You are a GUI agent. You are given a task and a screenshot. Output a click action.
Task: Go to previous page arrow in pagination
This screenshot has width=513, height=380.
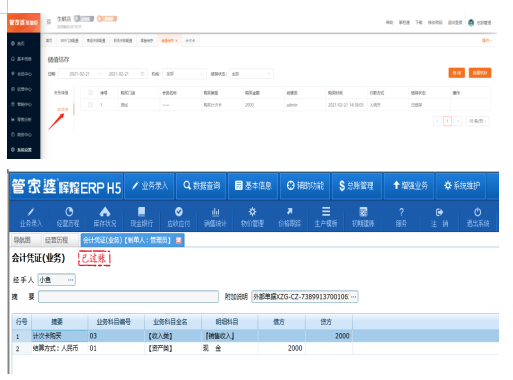click(437, 121)
